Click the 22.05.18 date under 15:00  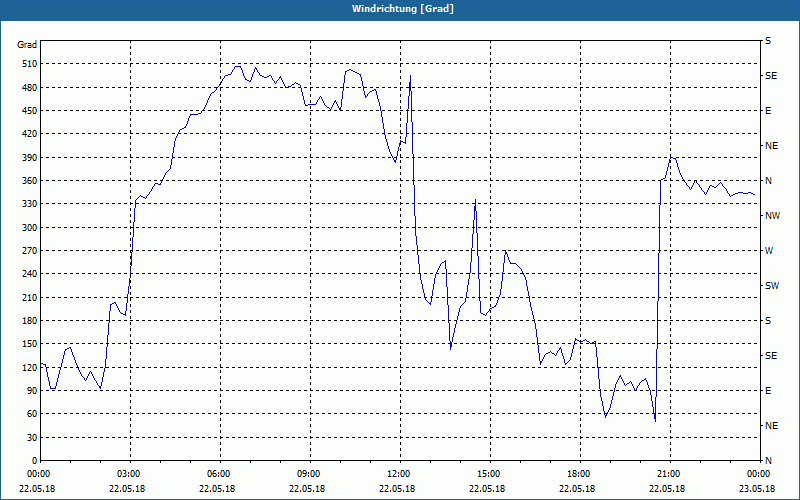[x=487, y=489]
